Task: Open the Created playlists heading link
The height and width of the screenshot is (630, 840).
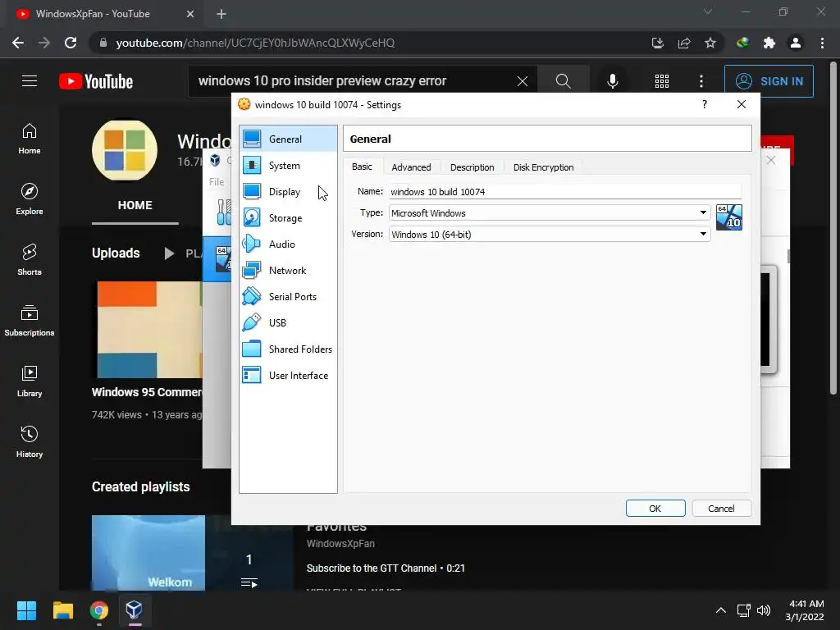Action: pos(141,486)
